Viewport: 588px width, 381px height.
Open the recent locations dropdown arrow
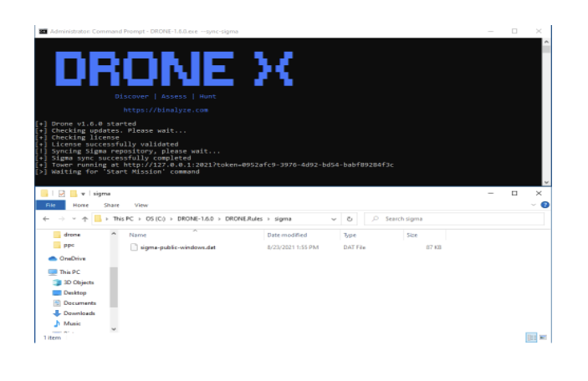[x=72, y=219]
